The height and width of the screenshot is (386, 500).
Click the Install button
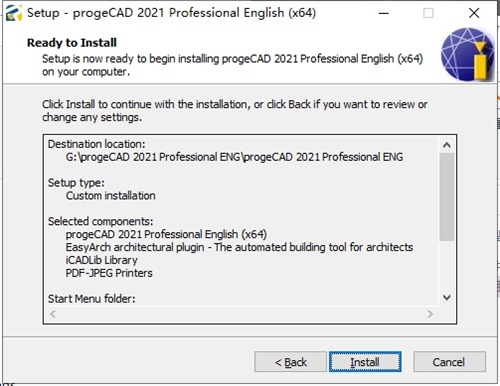coord(365,362)
